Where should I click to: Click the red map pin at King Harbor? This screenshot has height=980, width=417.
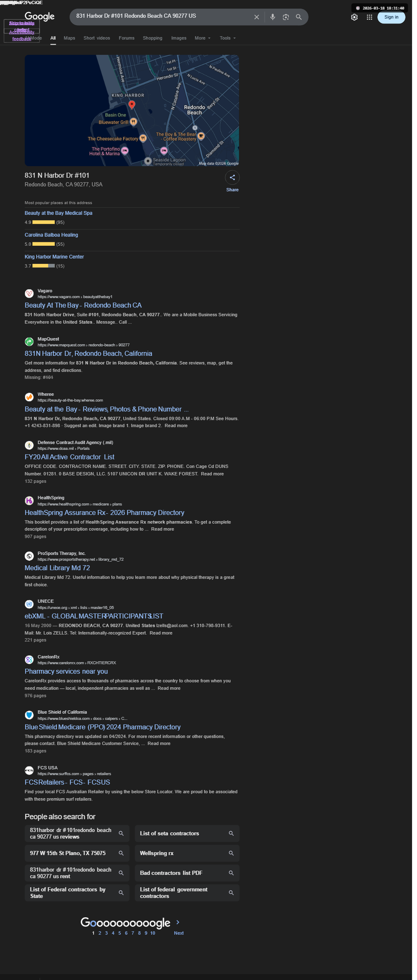132,105
